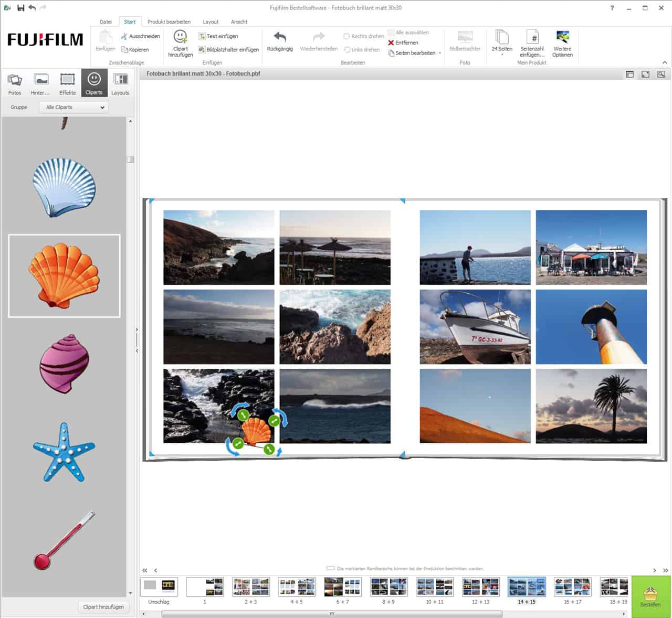Open Seitenzahl einfügen tool

tap(532, 38)
